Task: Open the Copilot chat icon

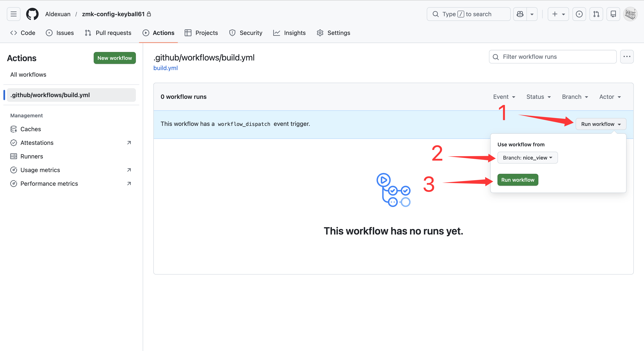Action: point(520,14)
